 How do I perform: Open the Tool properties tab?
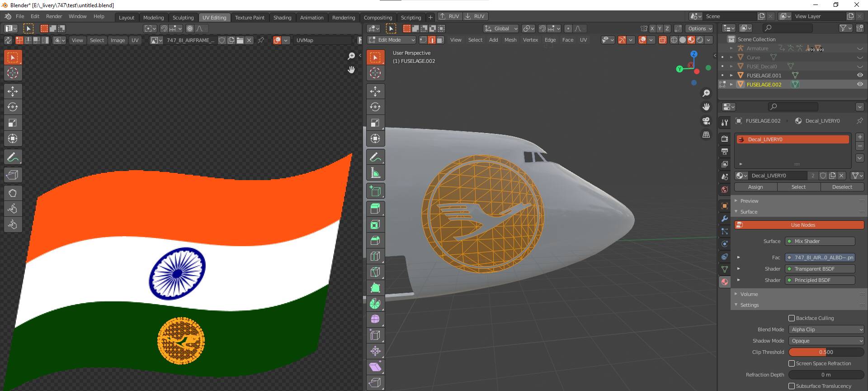click(x=725, y=123)
